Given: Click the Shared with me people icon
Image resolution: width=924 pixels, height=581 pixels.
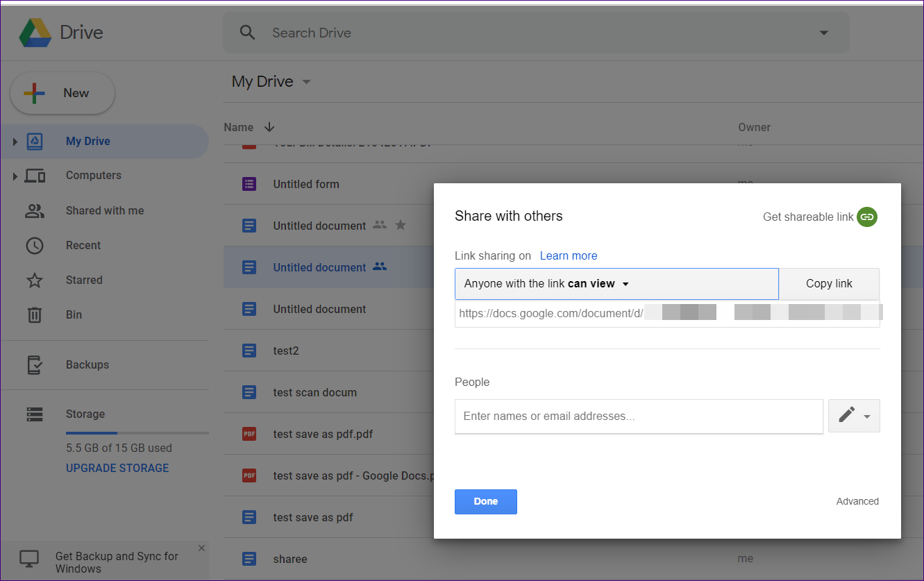Looking at the screenshot, I should coord(35,211).
